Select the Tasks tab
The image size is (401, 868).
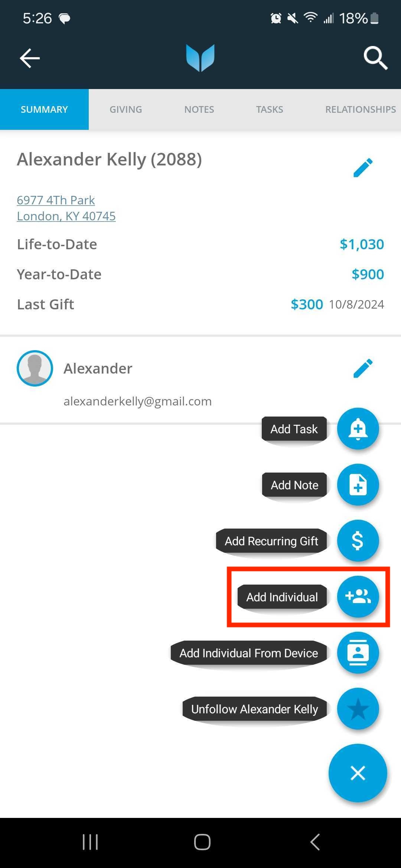coord(270,109)
